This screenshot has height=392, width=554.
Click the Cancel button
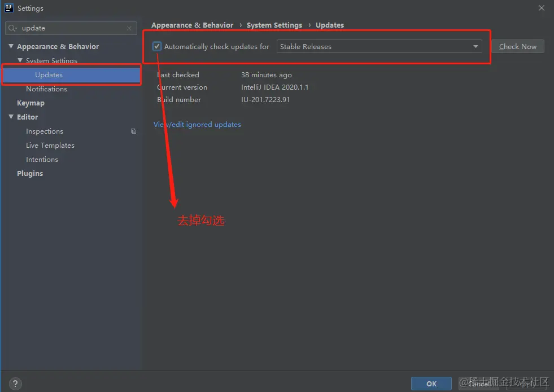479,384
